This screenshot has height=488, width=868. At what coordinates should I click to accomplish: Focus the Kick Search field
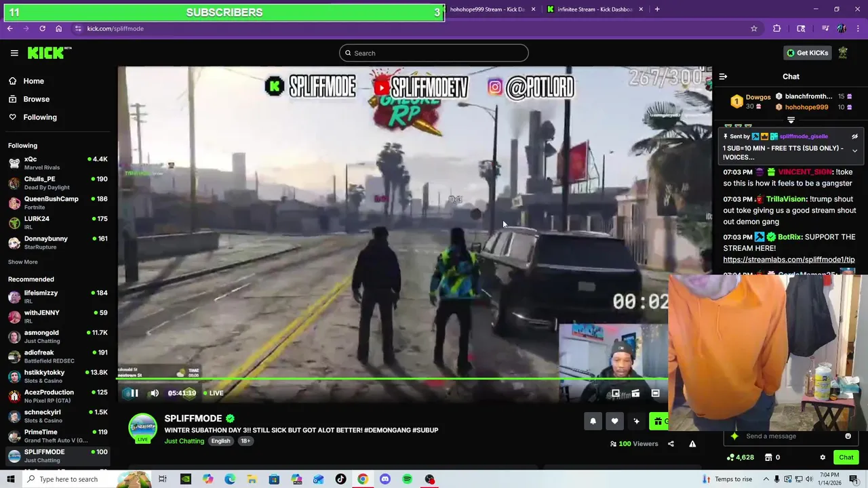(434, 53)
